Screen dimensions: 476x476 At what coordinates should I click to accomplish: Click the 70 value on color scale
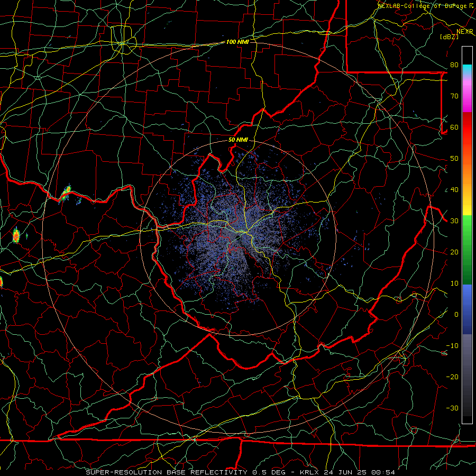[454, 96]
